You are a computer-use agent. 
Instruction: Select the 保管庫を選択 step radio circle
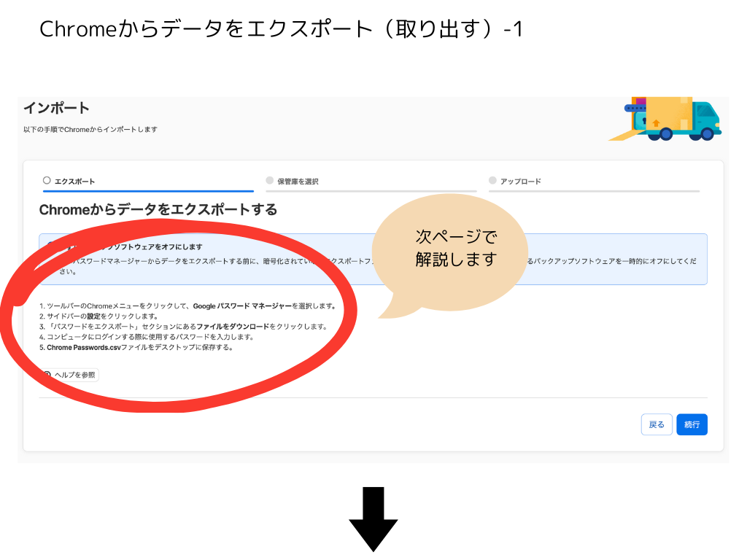point(270,181)
